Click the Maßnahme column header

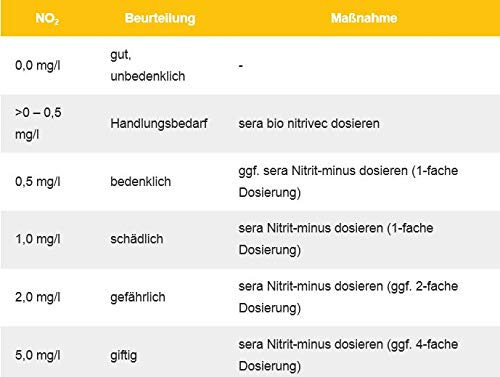point(364,18)
